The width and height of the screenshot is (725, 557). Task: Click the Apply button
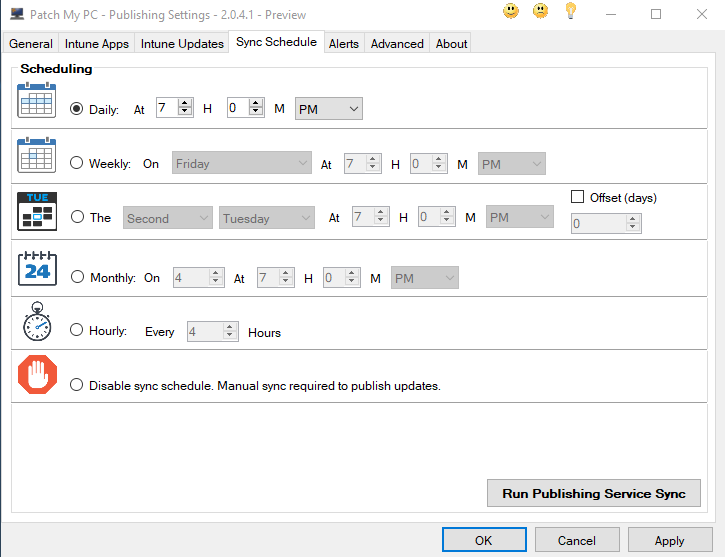coord(670,540)
